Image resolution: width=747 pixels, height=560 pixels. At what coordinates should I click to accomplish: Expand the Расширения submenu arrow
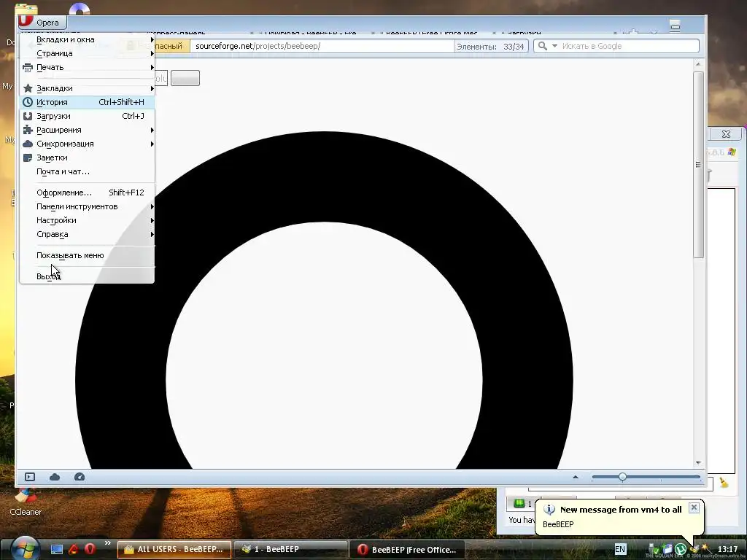point(152,130)
